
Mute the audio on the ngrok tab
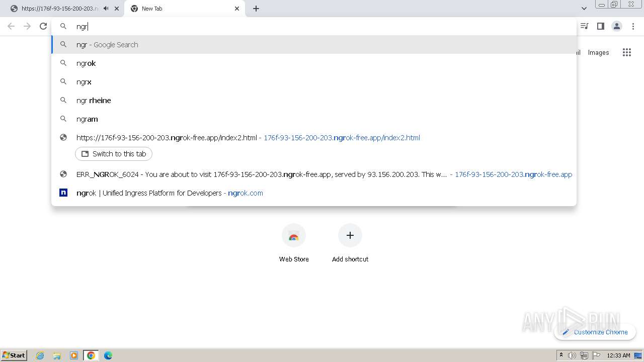[x=106, y=9]
